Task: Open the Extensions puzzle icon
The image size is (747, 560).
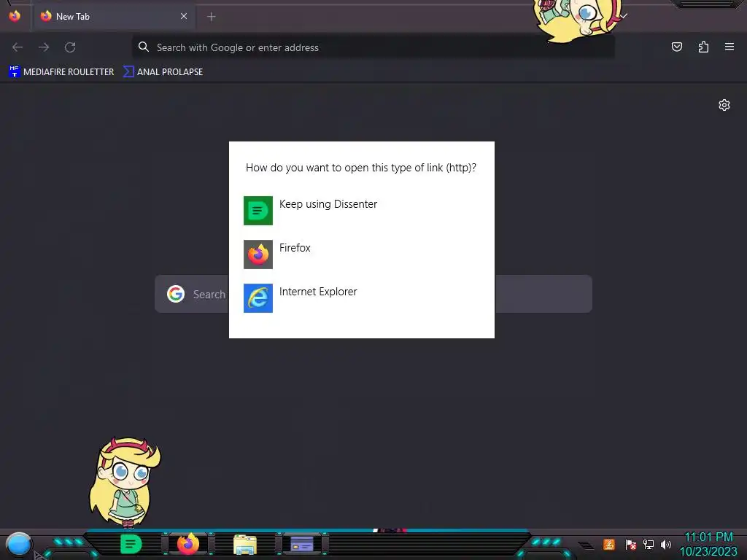Action: click(703, 47)
